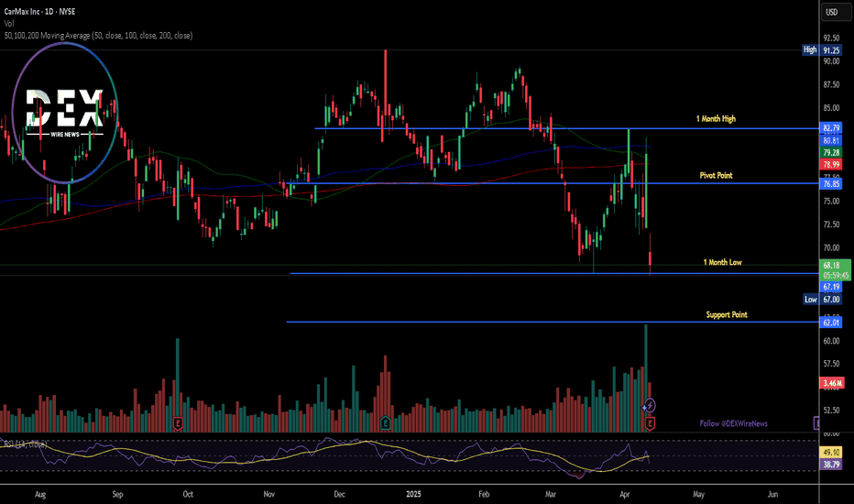Click the CarMax Inc symbol title
The width and height of the screenshot is (854, 504).
(x=39, y=11)
